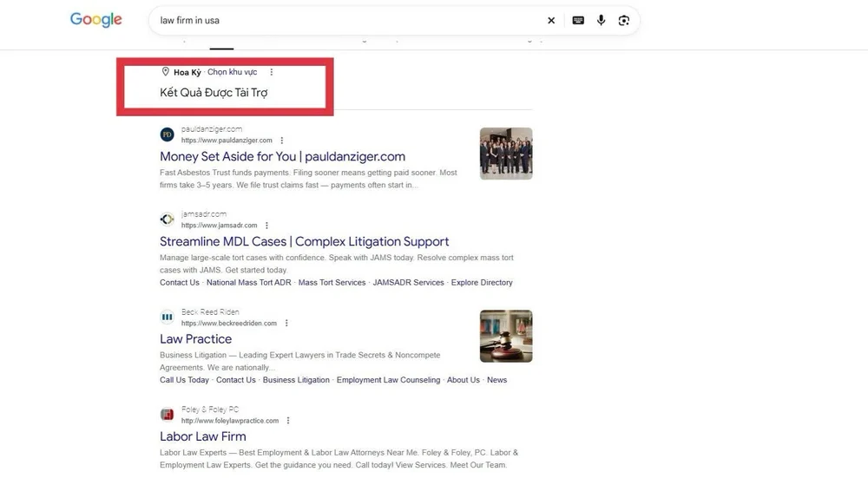The width and height of the screenshot is (868, 478).
Task: Open the three-dot menu beside Chọn khu vực
Action: (x=271, y=72)
